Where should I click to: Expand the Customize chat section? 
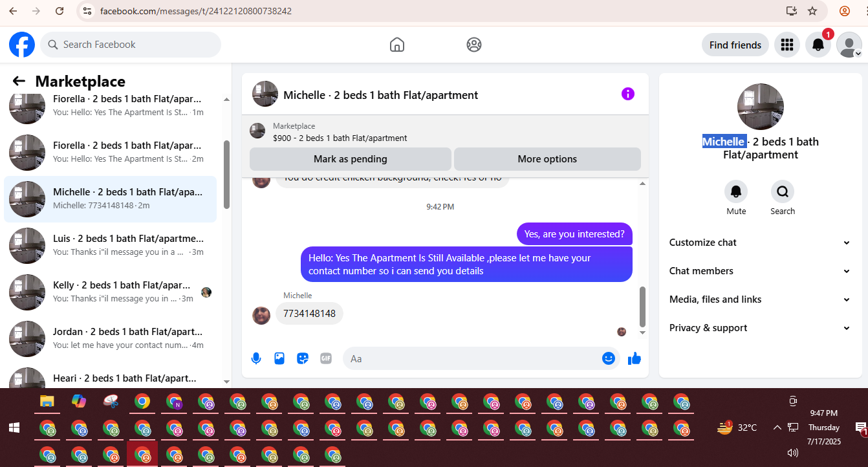coord(760,243)
